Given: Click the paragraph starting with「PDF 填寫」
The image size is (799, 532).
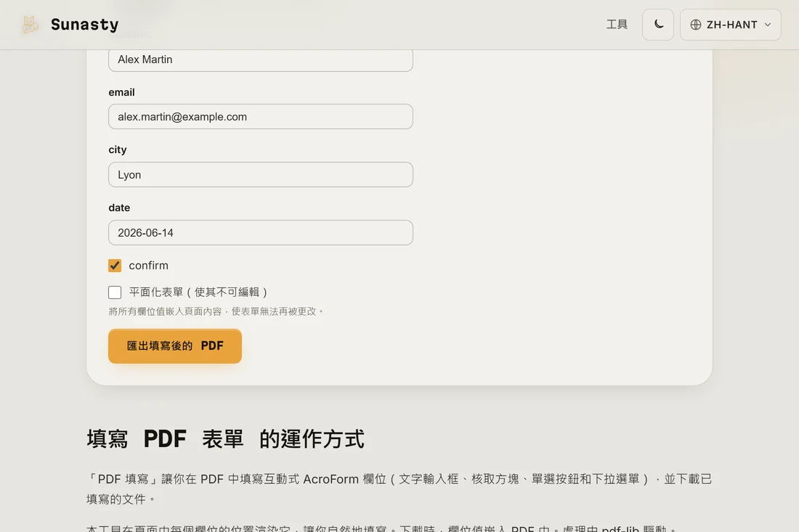Looking at the screenshot, I should 399,488.
